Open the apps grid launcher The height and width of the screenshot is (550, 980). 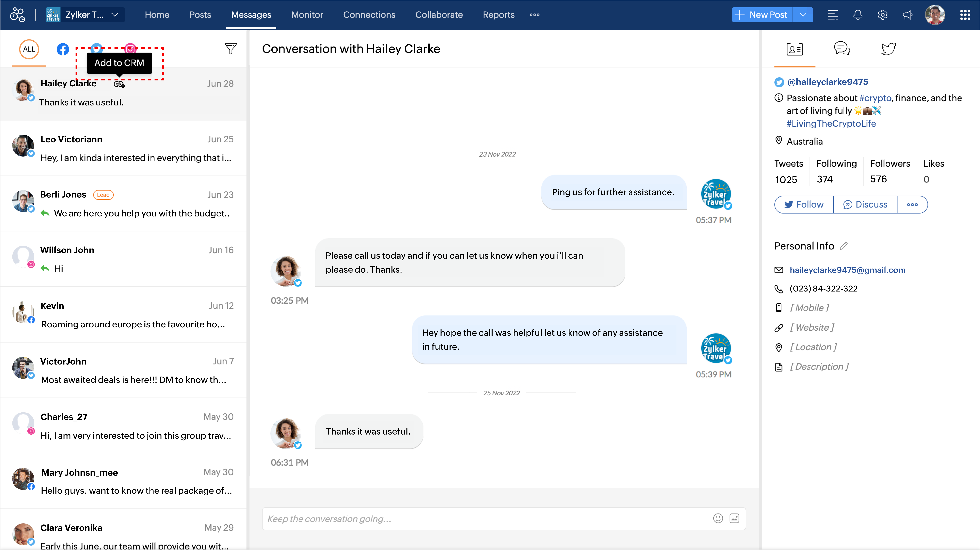965,15
